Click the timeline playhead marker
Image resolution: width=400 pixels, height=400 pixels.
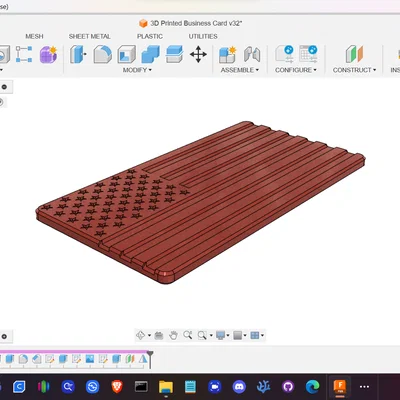pos(150,358)
